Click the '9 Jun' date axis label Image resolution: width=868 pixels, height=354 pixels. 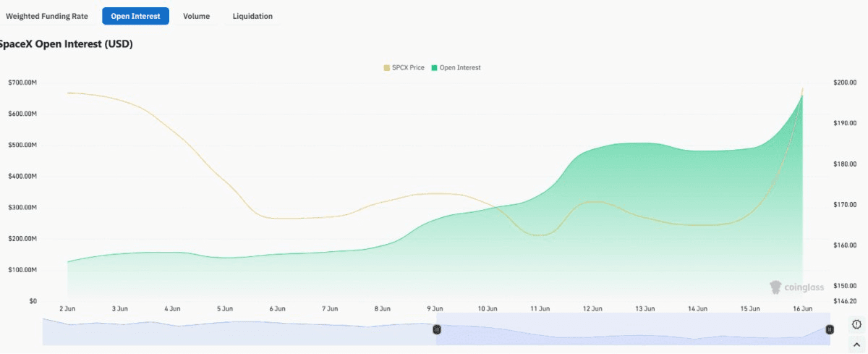pyautogui.click(x=435, y=308)
